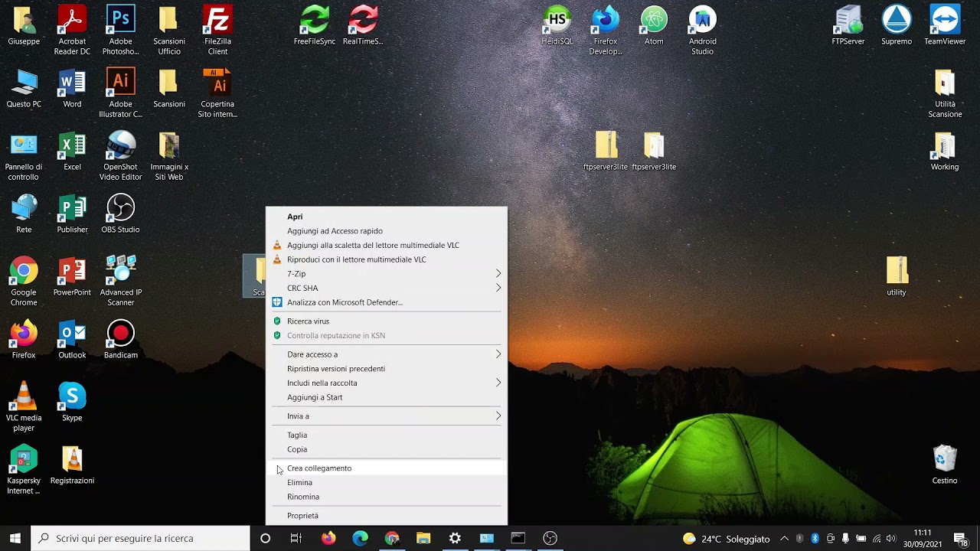Select the Pannello di controllo icon
The image size is (980, 551).
(24, 156)
